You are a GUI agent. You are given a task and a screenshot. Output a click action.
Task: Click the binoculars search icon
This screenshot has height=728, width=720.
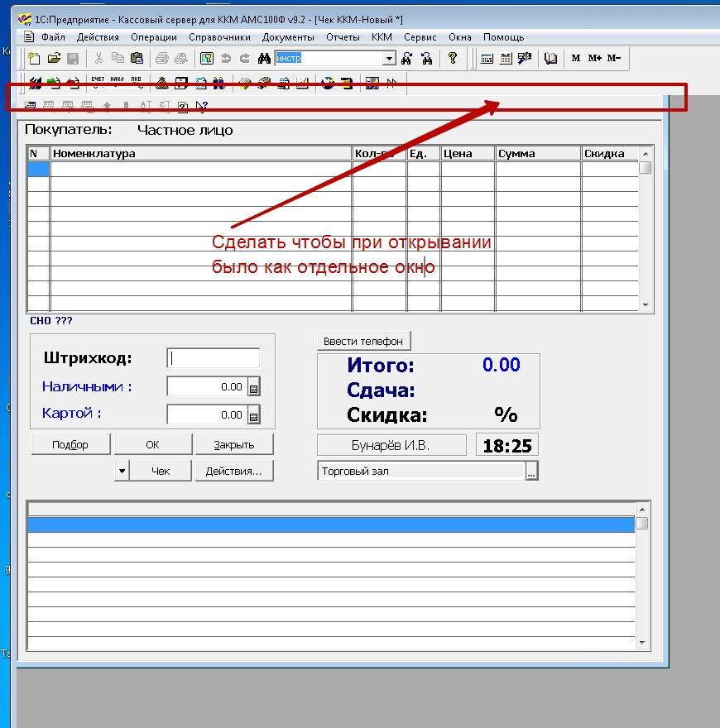265,58
